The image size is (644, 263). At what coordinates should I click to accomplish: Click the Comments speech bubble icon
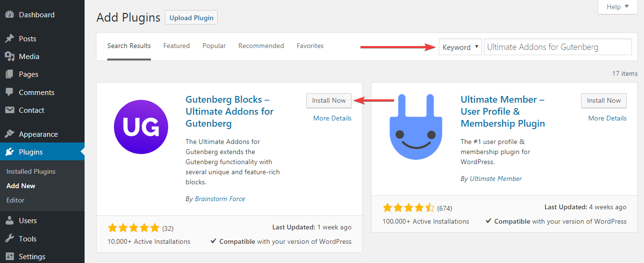[x=10, y=92]
